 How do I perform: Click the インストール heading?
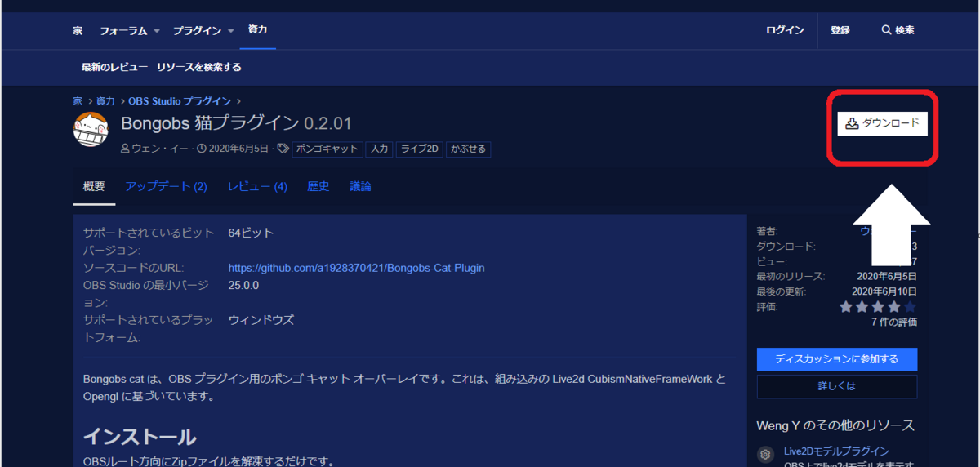click(x=140, y=436)
